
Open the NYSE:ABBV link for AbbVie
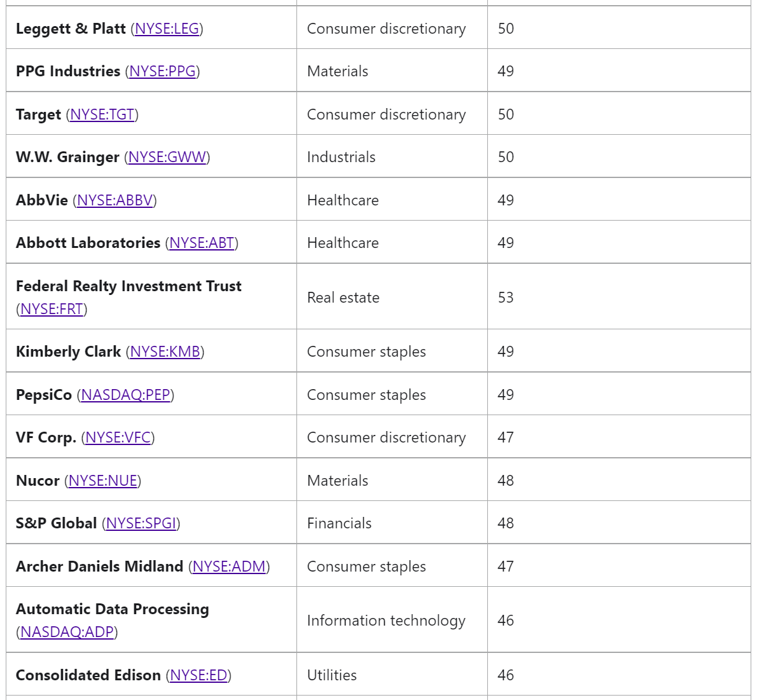pos(115,200)
